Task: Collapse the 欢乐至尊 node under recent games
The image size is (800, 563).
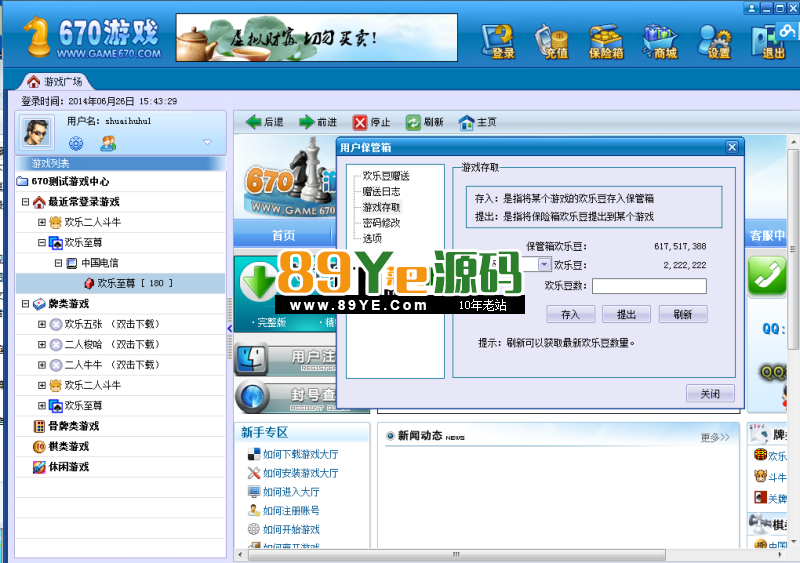Action: click(x=42, y=242)
